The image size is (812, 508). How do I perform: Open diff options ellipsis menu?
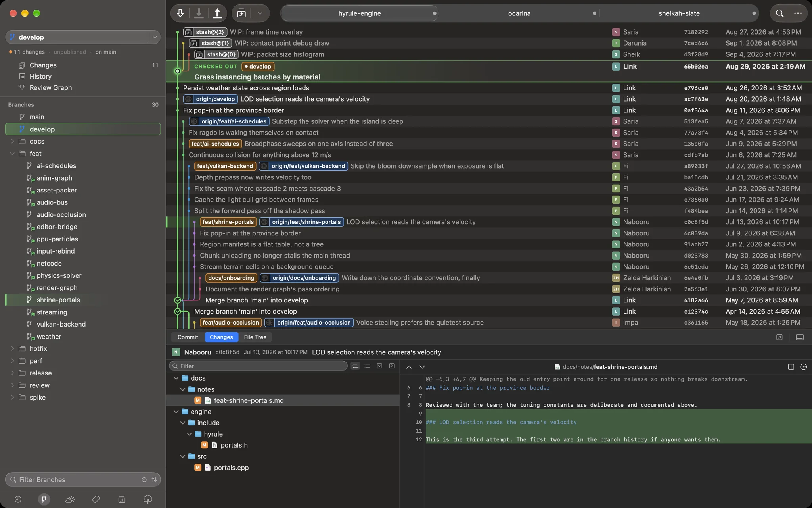(804, 367)
